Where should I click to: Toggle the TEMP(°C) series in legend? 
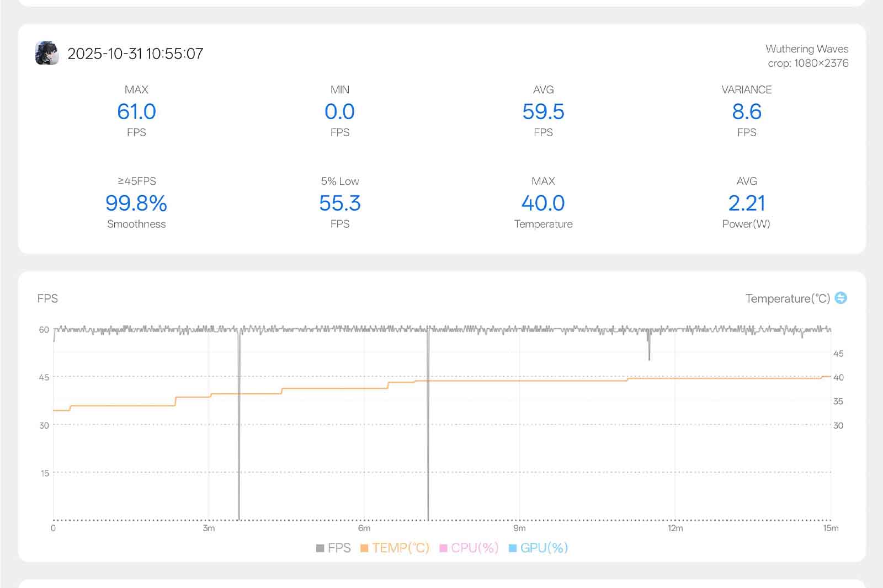[395, 548]
